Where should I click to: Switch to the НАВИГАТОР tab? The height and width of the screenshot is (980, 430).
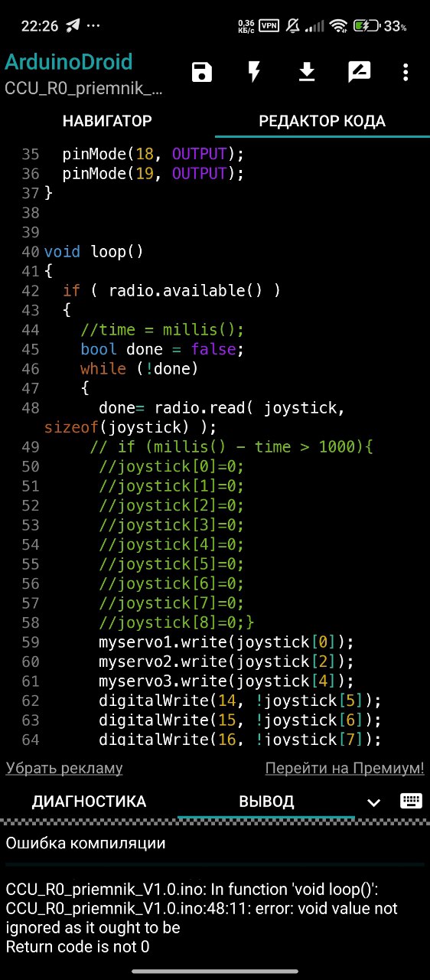tap(107, 121)
